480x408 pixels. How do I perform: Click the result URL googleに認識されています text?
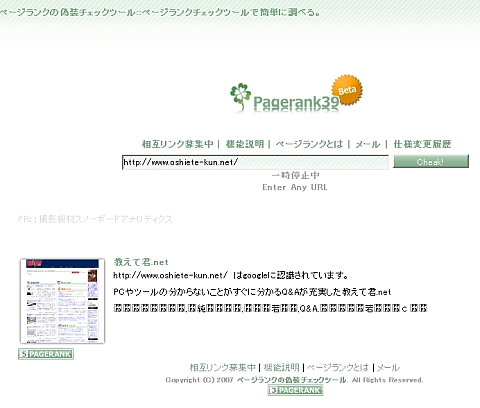click(231, 275)
